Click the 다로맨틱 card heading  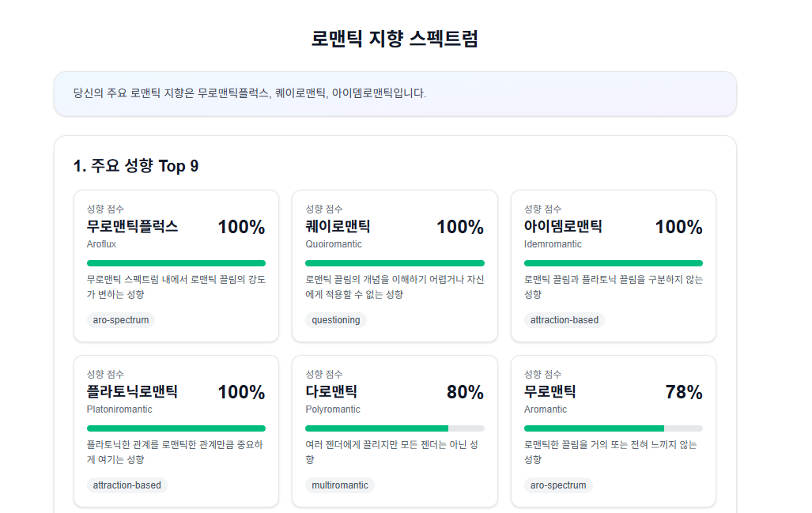point(331,392)
